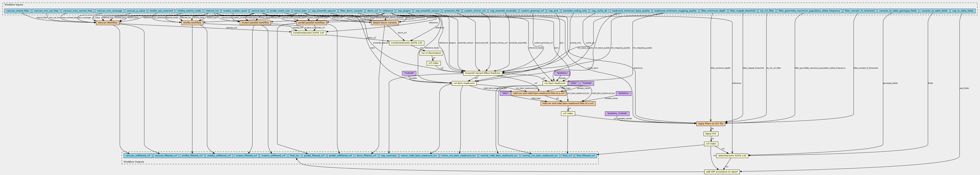The image size is (980, 175).
Task: Select the *NORMAL_TUMOR* default value node
Action: (617, 113)
